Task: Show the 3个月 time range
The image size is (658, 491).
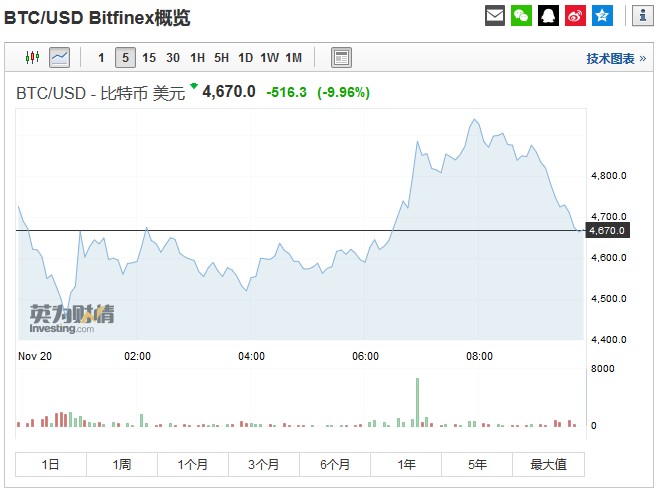Action: [x=264, y=464]
